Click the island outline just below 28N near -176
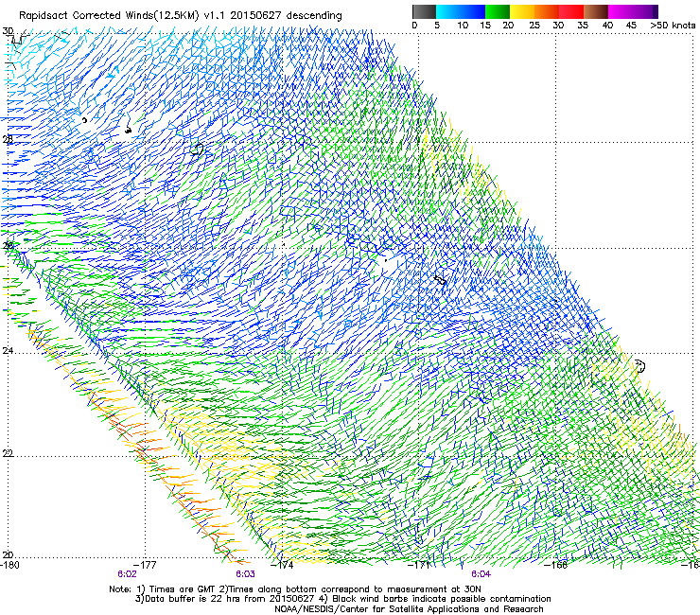The width and height of the screenshot is (700, 615). [197, 149]
